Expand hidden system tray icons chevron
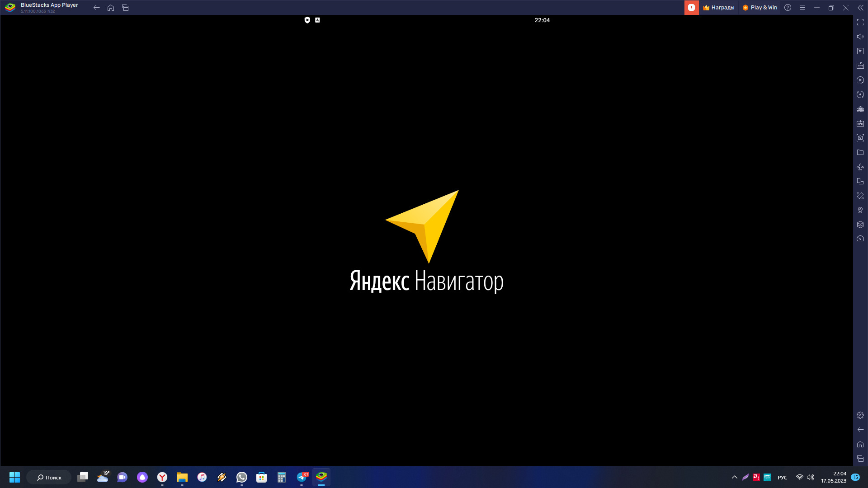 (x=734, y=477)
